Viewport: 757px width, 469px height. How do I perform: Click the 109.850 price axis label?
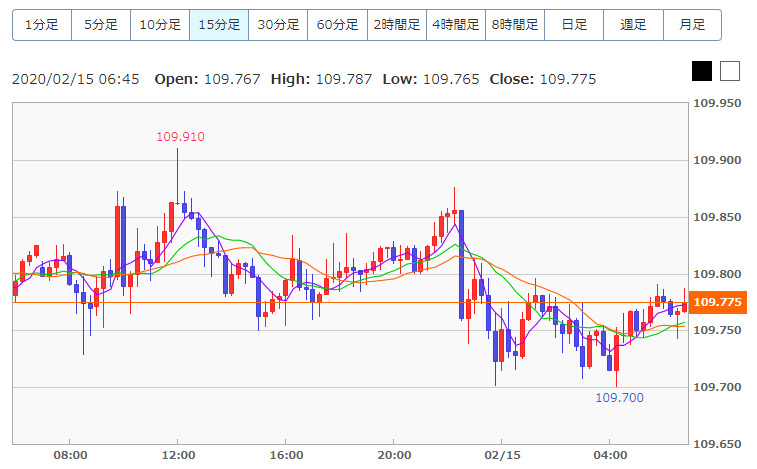click(717, 217)
